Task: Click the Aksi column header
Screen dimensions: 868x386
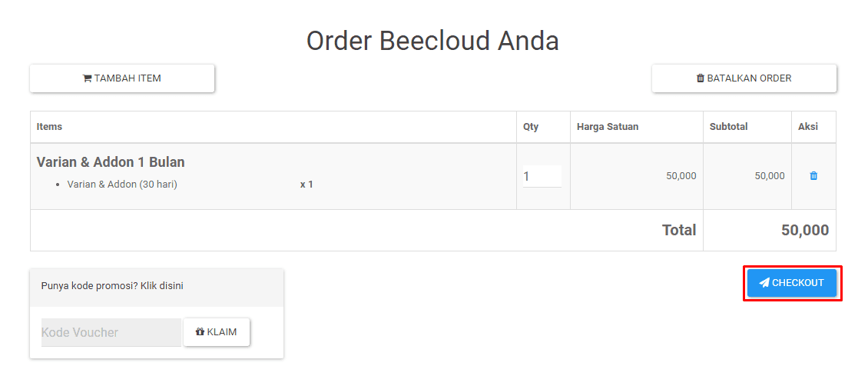Action: (807, 127)
